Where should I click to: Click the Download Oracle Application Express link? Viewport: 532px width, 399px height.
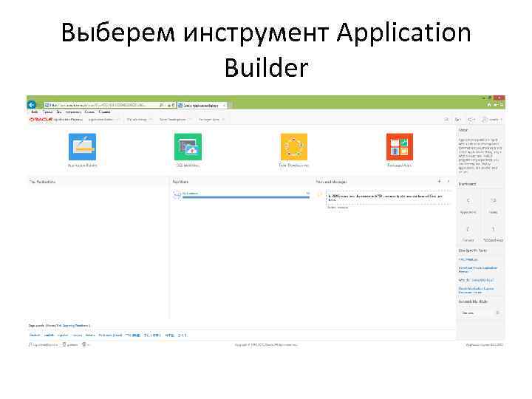(478, 270)
